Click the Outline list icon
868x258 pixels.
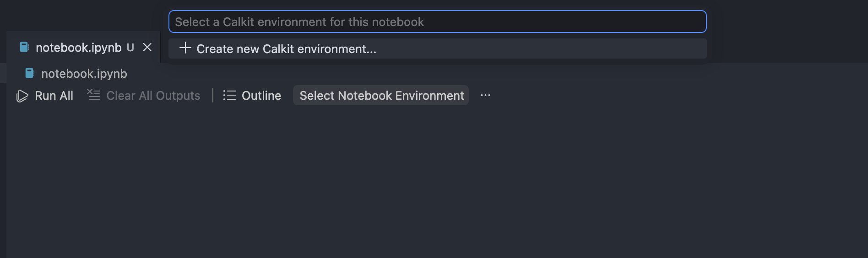(x=229, y=95)
